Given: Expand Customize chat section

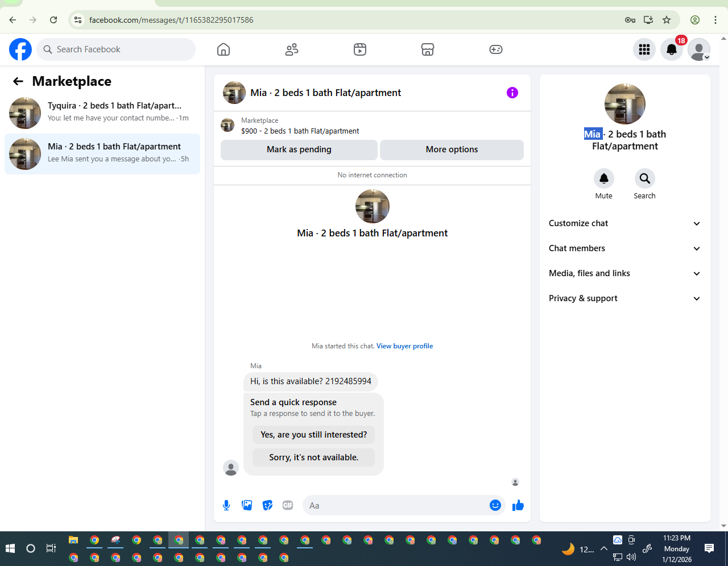Looking at the screenshot, I should click(x=624, y=223).
